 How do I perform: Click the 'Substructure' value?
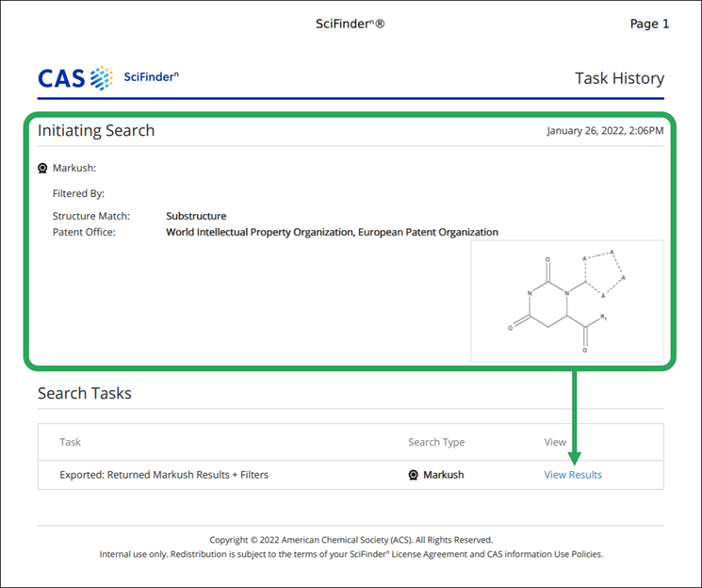(196, 216)
